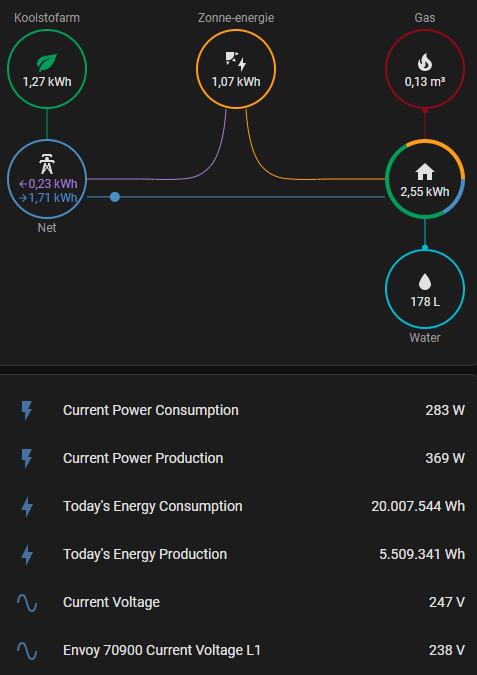Click the 283 W consumption value
This screenshot has width=477, height=675.
pos(445,410)
